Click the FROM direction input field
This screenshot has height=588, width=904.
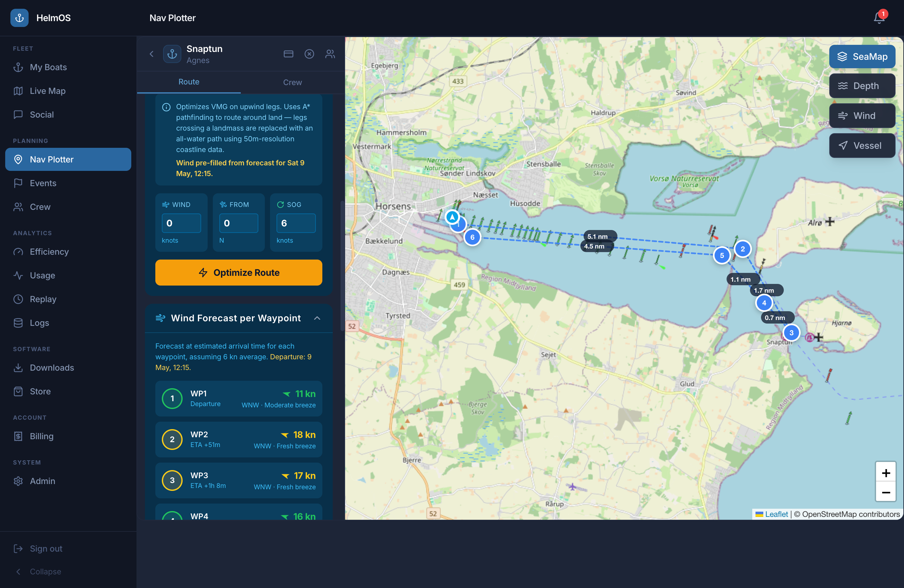[x=239, y=224]
